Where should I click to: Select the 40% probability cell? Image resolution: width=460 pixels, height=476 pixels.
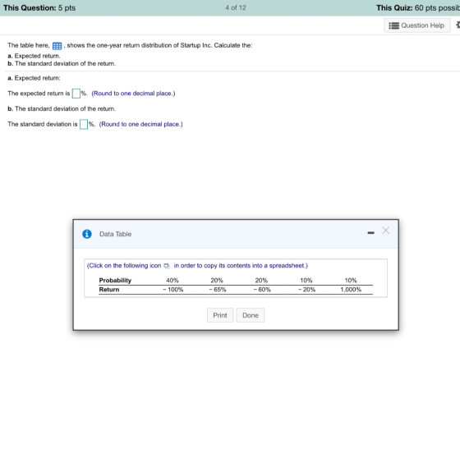pos(172,281)
